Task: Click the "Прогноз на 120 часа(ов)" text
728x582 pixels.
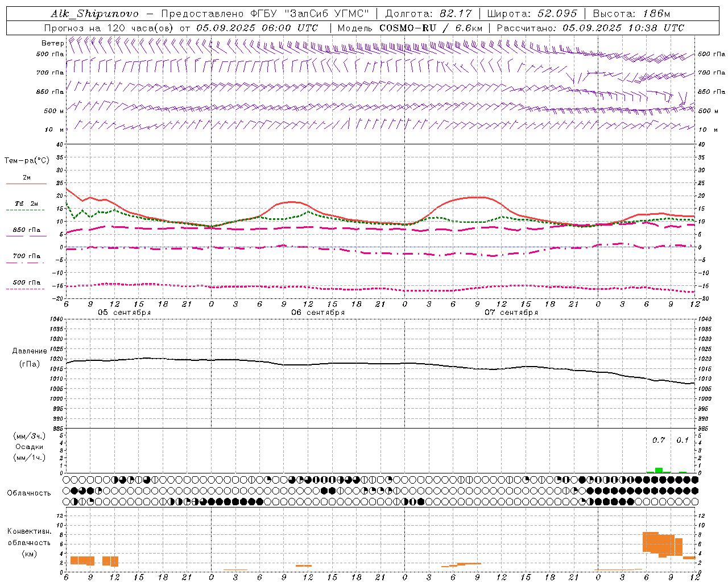Action: (x=110, y=28)
